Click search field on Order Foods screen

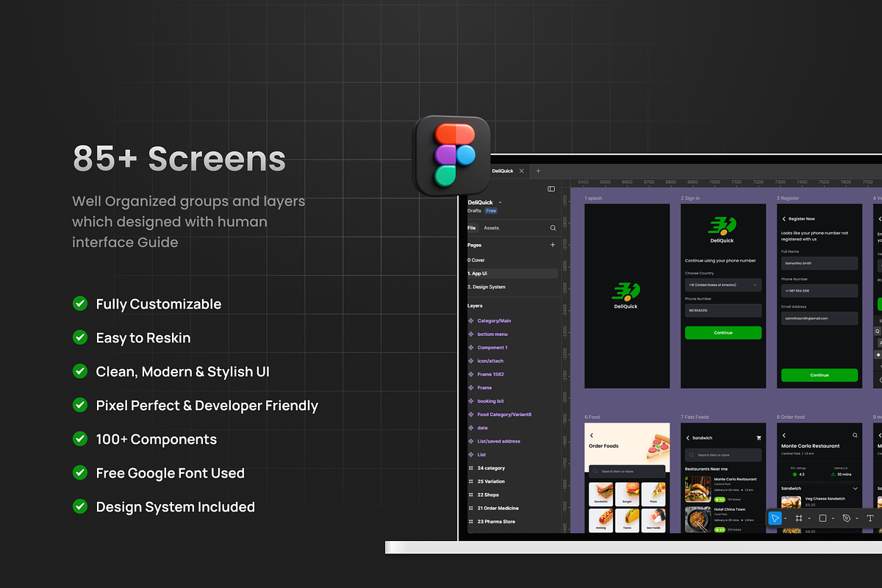[627, 471]
